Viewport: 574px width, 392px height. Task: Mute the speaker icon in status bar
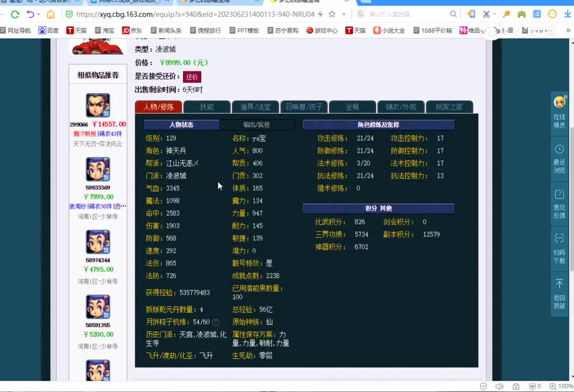point(500,387)
